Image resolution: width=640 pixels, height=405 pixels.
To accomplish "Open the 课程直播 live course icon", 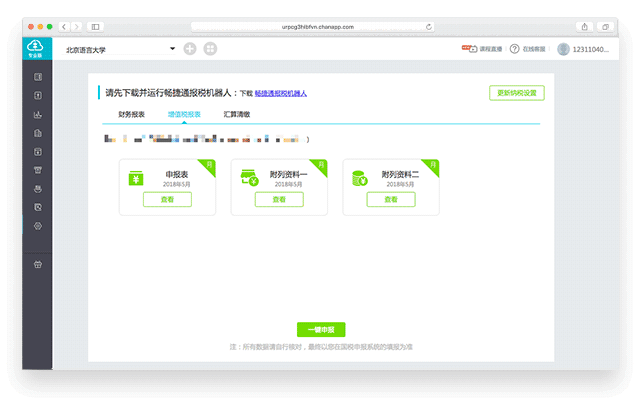I will point(468,48).
